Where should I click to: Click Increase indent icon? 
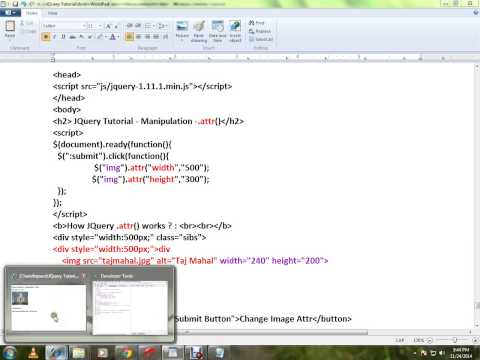[138, 26]
